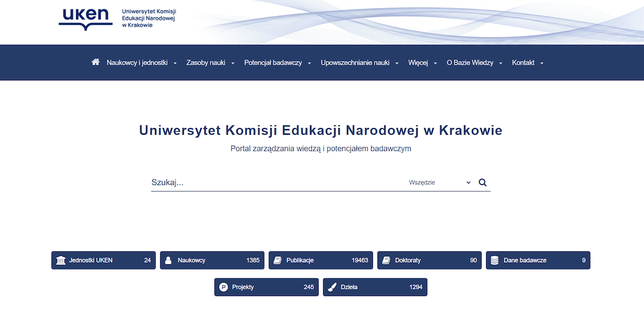This screenshot has width=644, height=317.
Task: Open the Wszędzie search scope dropdown
Action: (440, 183)
